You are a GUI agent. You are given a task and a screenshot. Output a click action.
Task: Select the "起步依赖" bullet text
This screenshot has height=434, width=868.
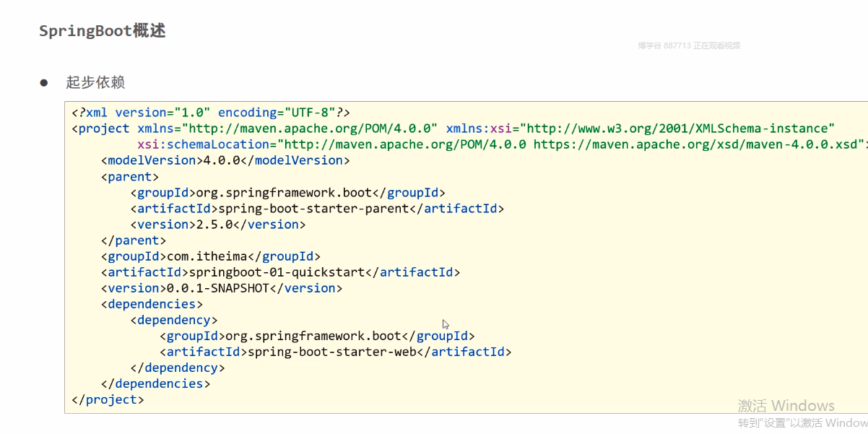[x=95, y=82]
